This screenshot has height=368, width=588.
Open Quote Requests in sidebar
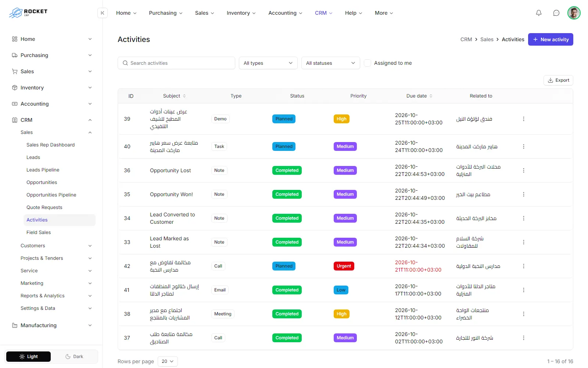point(44,208)
